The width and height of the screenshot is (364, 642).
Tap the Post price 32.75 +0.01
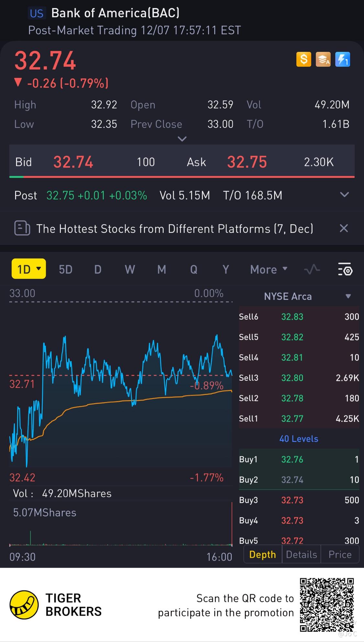(x=76, y=195)
